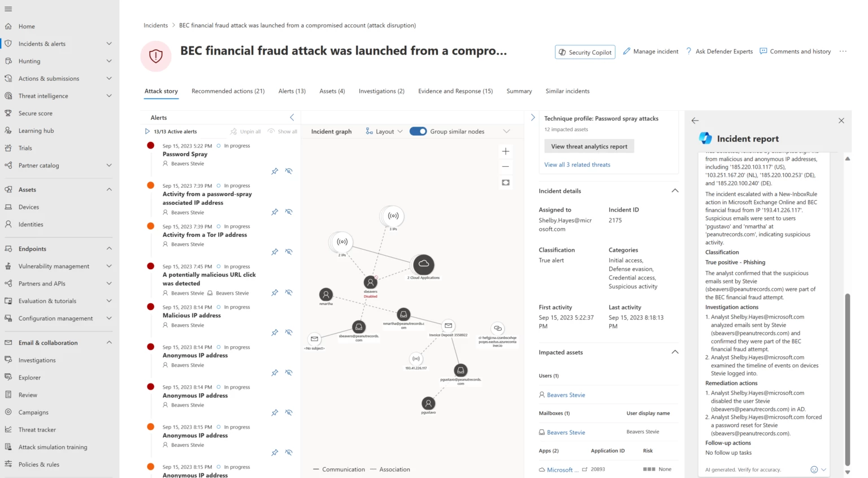The width and height of the screenshot is (868, 478).
Task: Open the hamburger navigation menu
Action: (x=8, y=9)
